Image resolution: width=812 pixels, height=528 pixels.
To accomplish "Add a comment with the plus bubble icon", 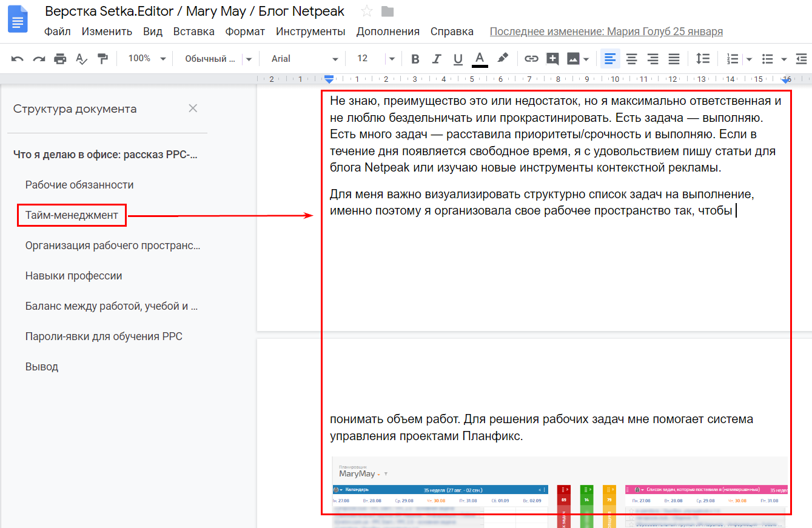I will [552, 59].
